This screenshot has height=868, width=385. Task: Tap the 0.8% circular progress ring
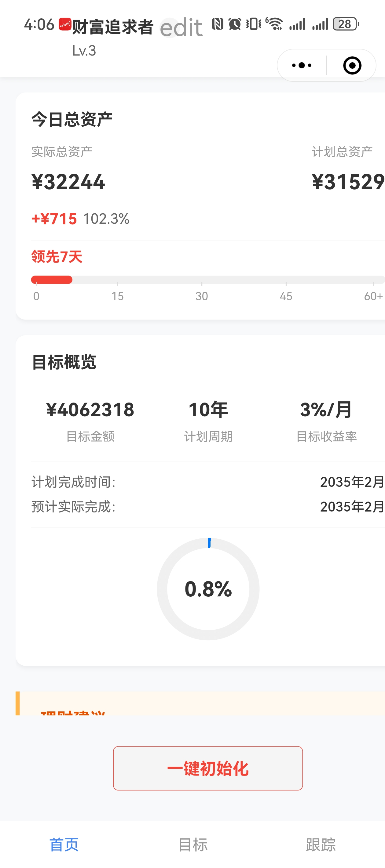(208, 589)
